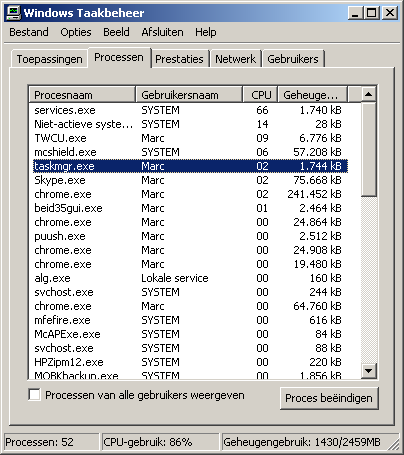
Task: Open the Opties menu
Action: tap(76, 32)
